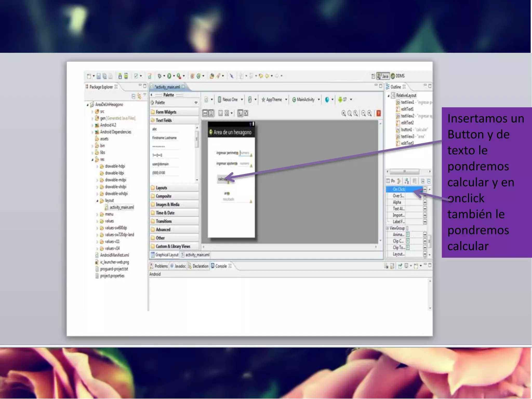Screen dimensions: 532x399
Task: Toggle the Clip C... property checkbox
Action: 408,241
